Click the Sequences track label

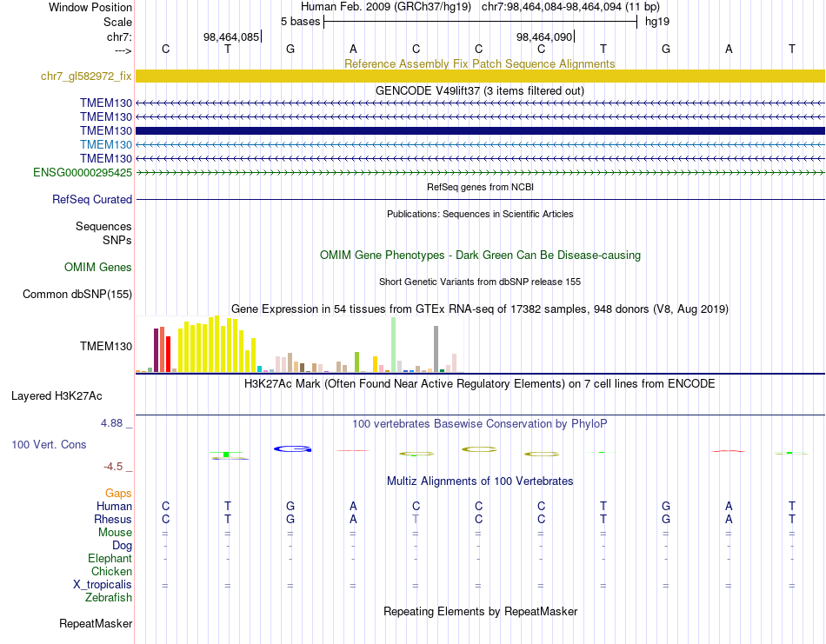coord(103,226)
